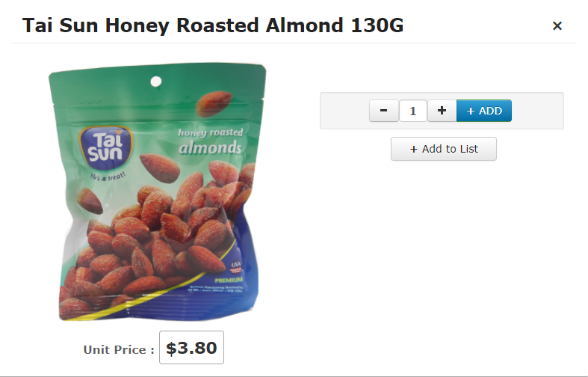
Task: Focus the quantity field showing 1
Action: coord(413,111)
